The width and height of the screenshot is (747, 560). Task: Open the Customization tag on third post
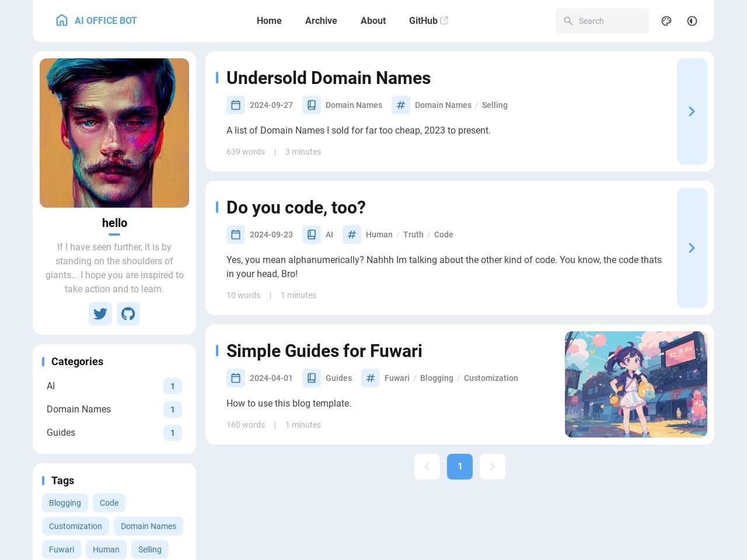[x=491, y=378]
